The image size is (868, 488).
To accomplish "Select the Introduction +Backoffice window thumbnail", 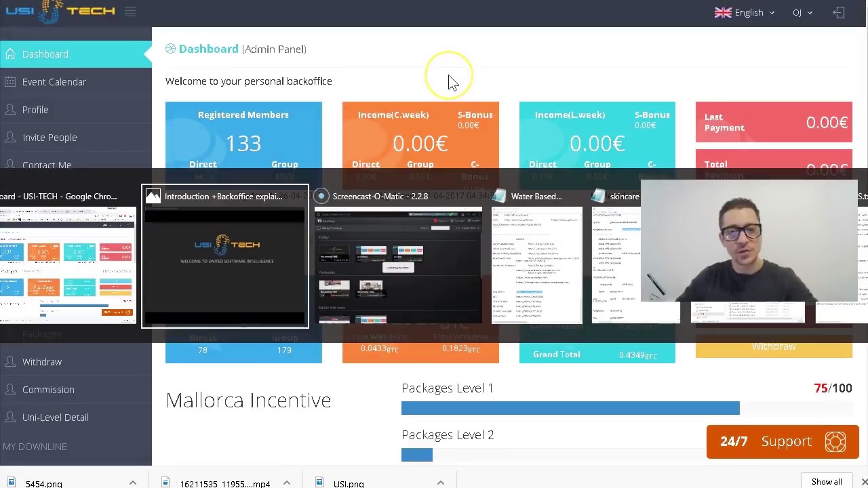I will 225,256.
